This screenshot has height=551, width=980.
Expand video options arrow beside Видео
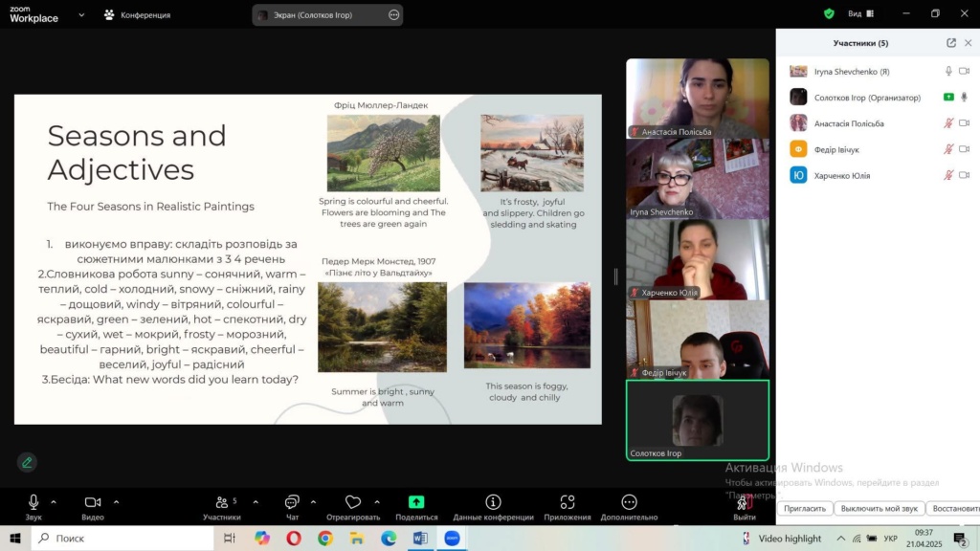[x=116, y=501]
